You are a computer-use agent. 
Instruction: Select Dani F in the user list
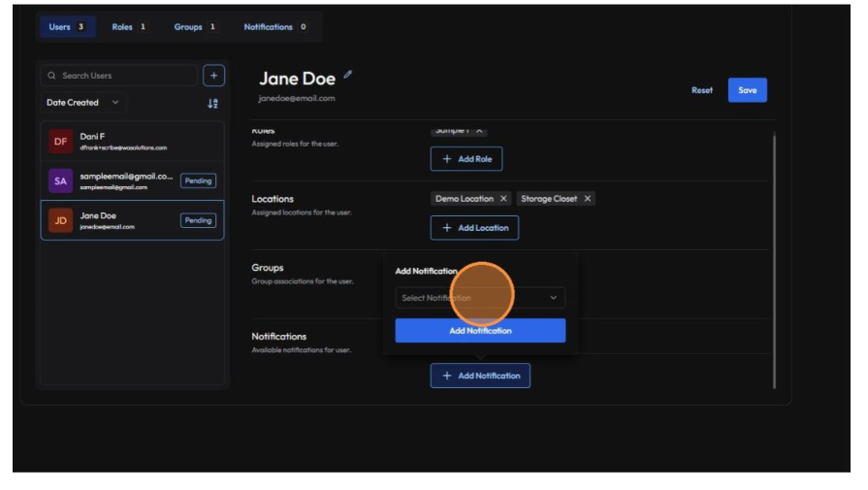(x=132, y=142)
